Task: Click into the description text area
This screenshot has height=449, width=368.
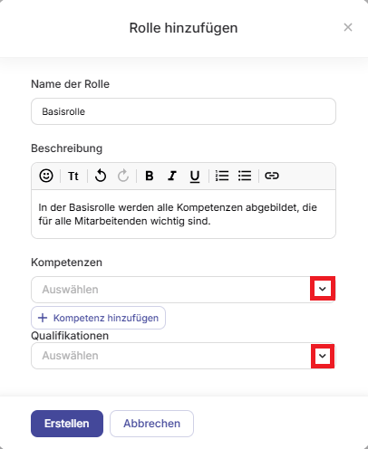Action: [x=183, y=214]
